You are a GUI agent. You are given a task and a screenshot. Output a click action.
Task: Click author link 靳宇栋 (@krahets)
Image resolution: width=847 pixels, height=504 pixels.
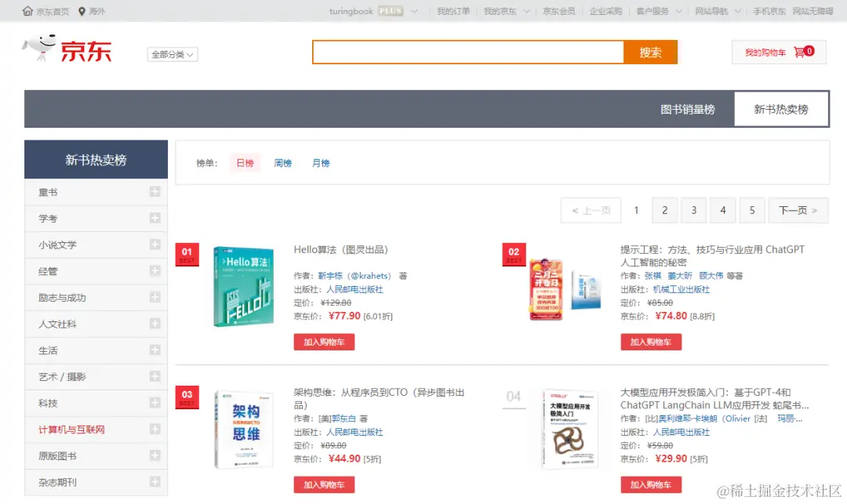click(x=354, y=276)
